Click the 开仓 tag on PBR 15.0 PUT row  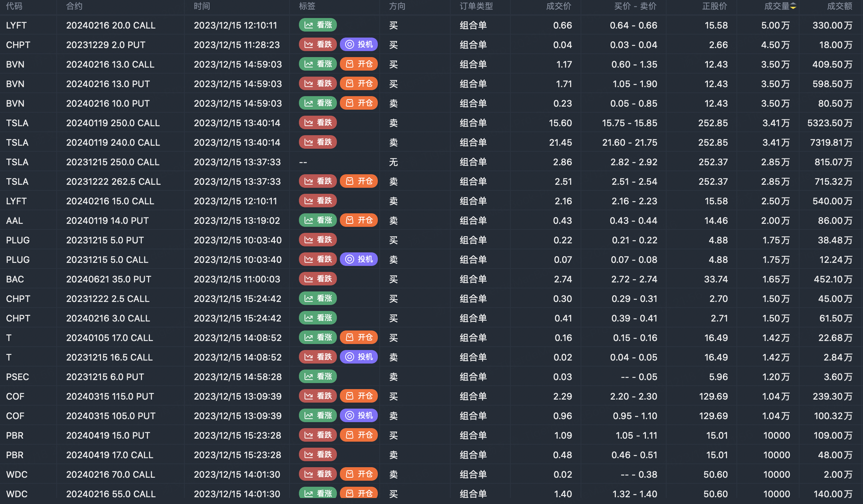tap(359, 435)
